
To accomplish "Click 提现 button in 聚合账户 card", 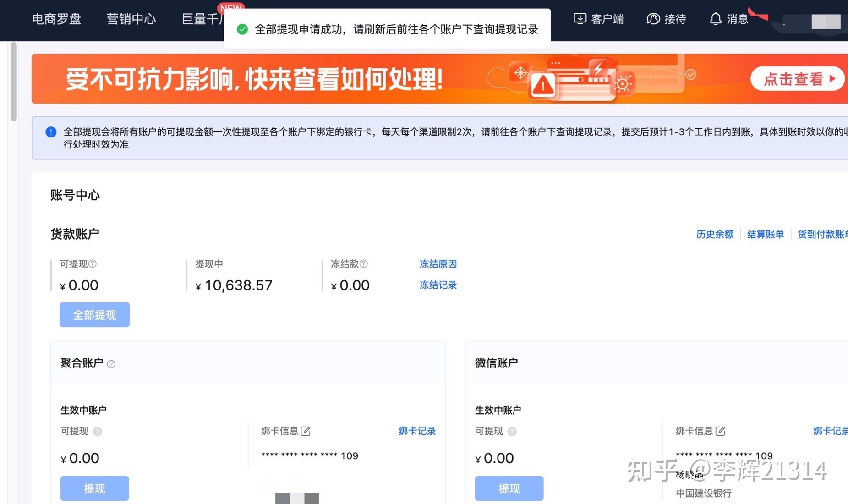I will [95, 488].
